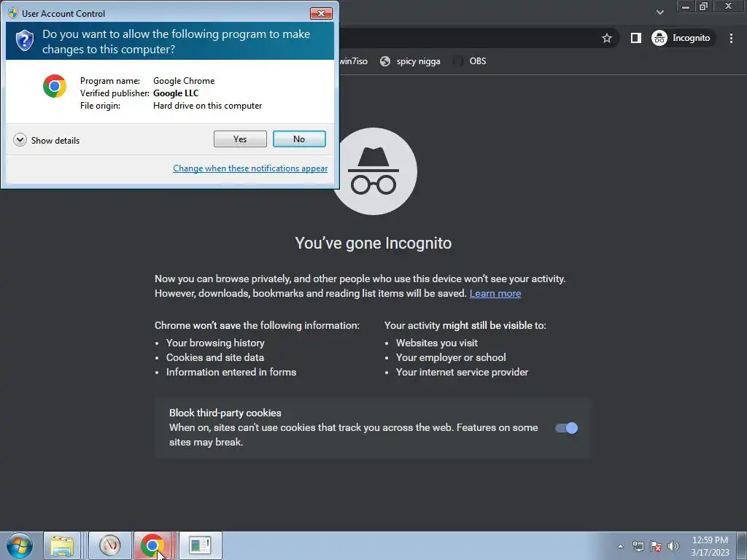
Task: Toggle Block third-party cookies switch
Action: pos(566,428)
